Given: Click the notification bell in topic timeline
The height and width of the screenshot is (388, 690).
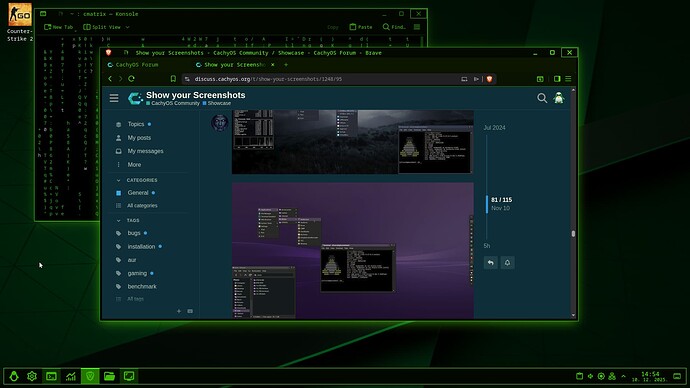Looking at the screenshot, I should (x=507, y=263).
